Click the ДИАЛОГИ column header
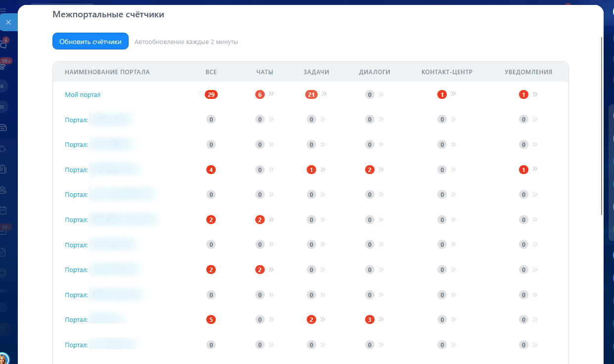The image size is (614, 364). click(375, 72)
